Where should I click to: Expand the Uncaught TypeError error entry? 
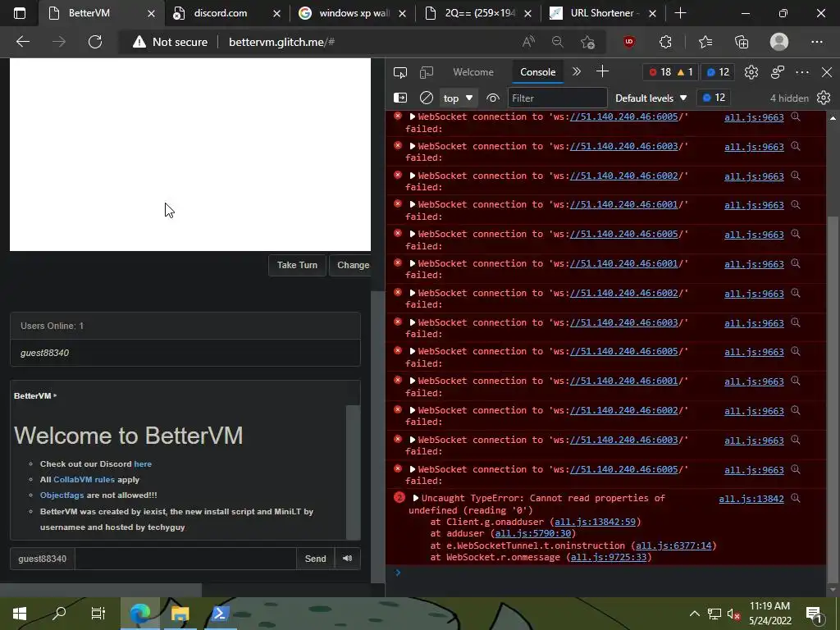pos(416,498)
